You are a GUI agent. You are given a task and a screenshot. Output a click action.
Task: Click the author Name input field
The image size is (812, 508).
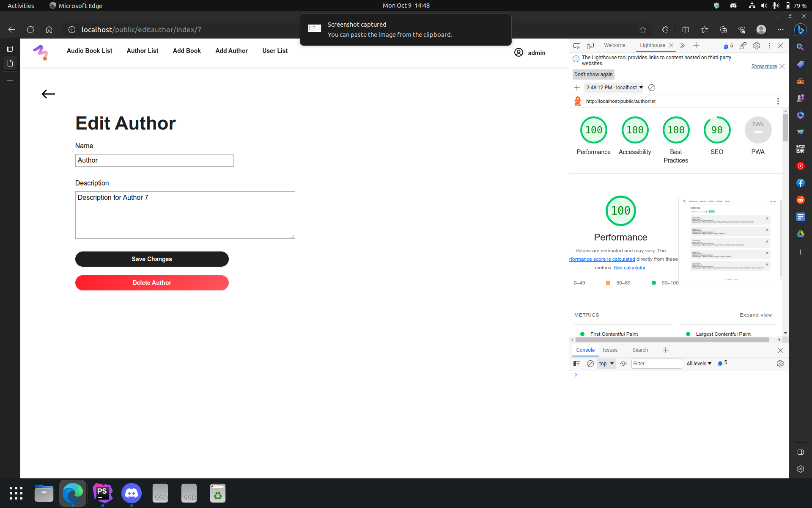point(154,160)
